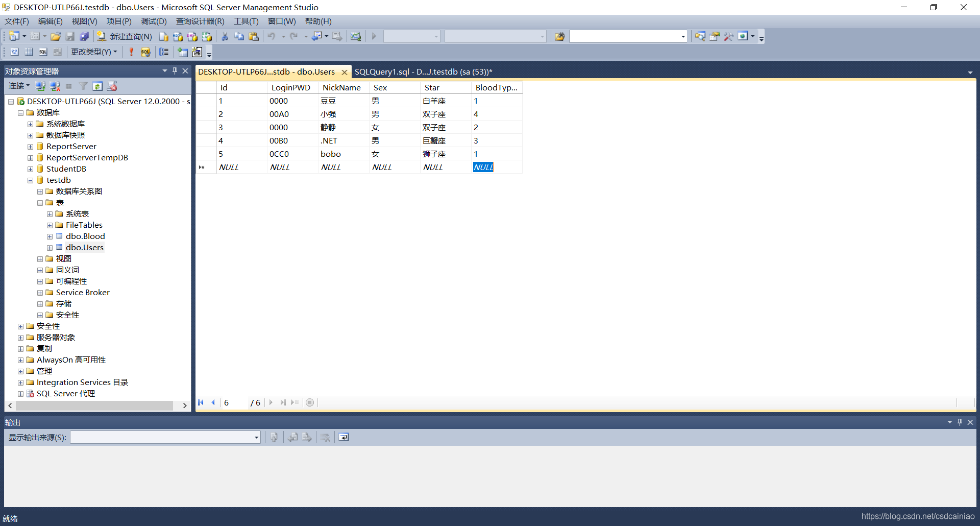Click the Verify SQL Syntax icon
Screen dimensions: 980x526
point(145,52)
